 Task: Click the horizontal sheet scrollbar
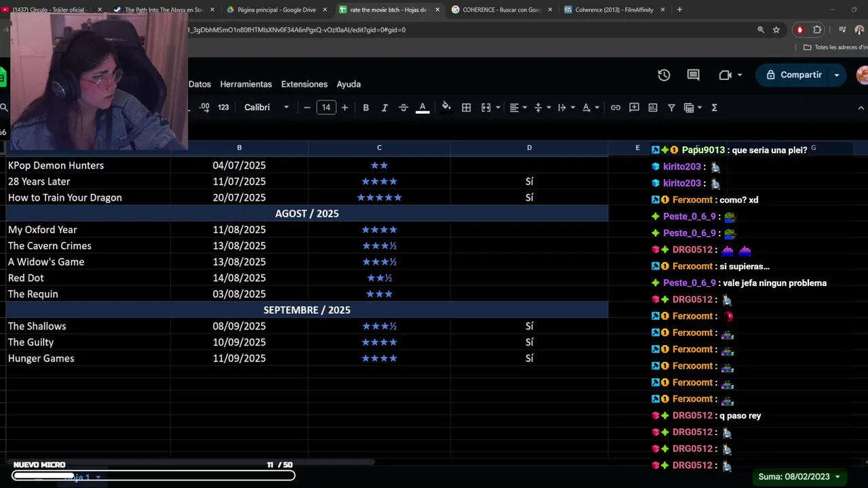(190, 462)
